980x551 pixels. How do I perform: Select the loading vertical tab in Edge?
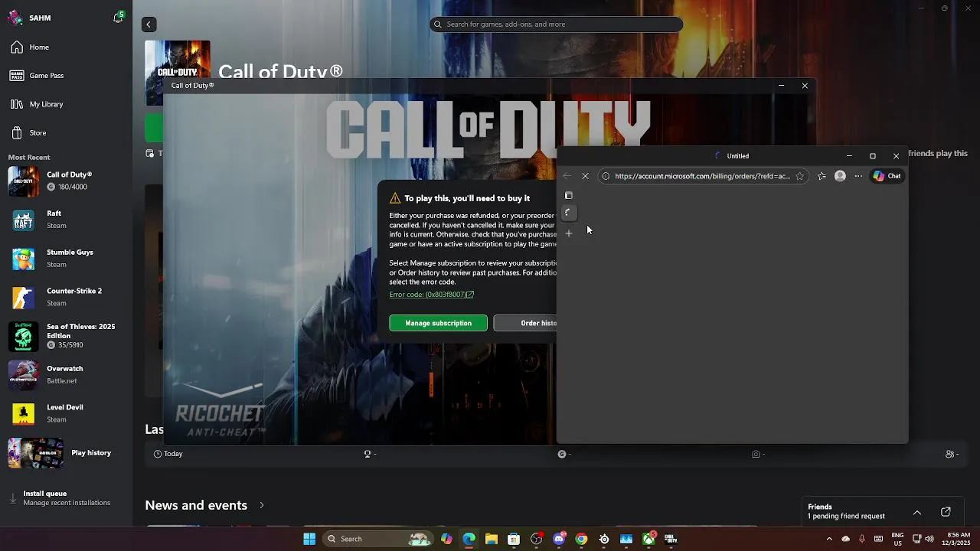coord(569,213)
